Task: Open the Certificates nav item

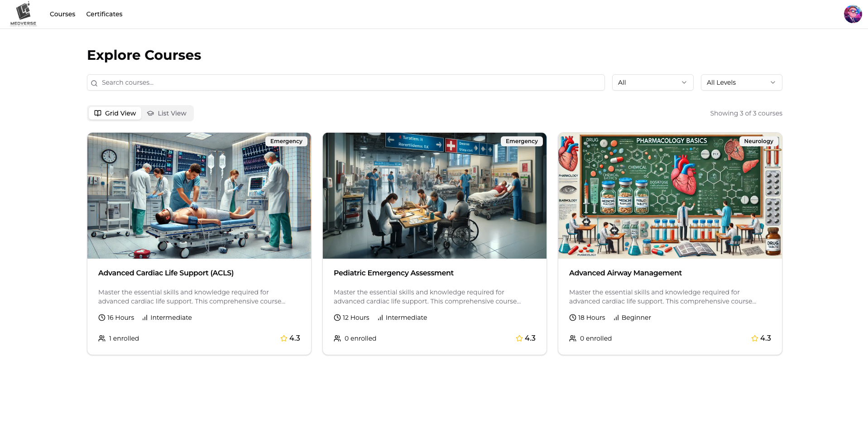Action: pos(104,14)
